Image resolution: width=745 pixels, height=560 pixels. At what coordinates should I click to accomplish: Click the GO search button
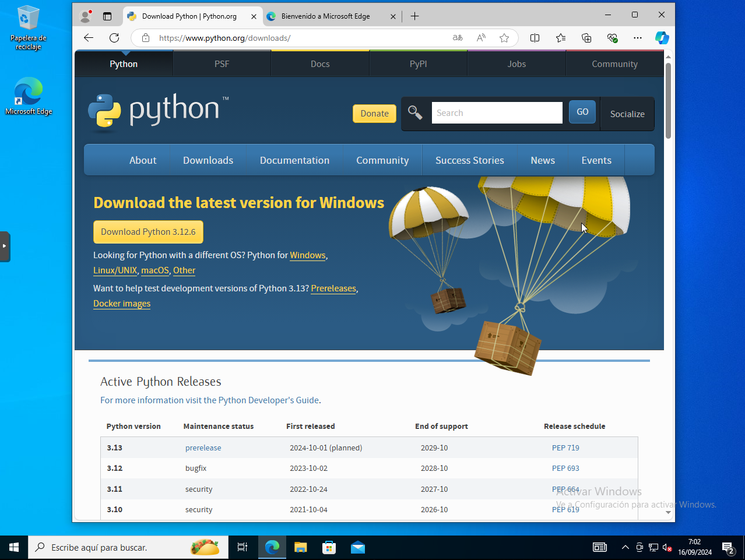tap(582, 112)
